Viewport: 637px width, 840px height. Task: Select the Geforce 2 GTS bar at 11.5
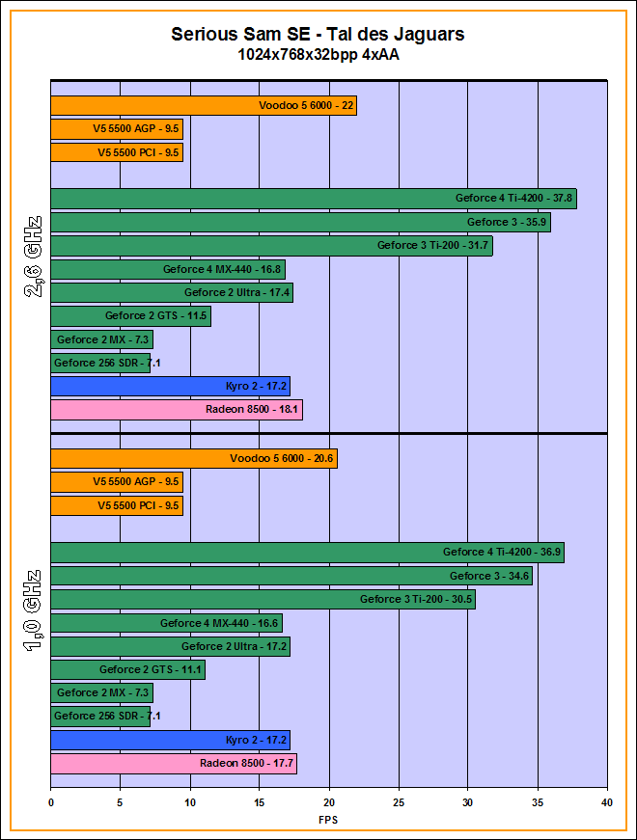coord(129,316)
